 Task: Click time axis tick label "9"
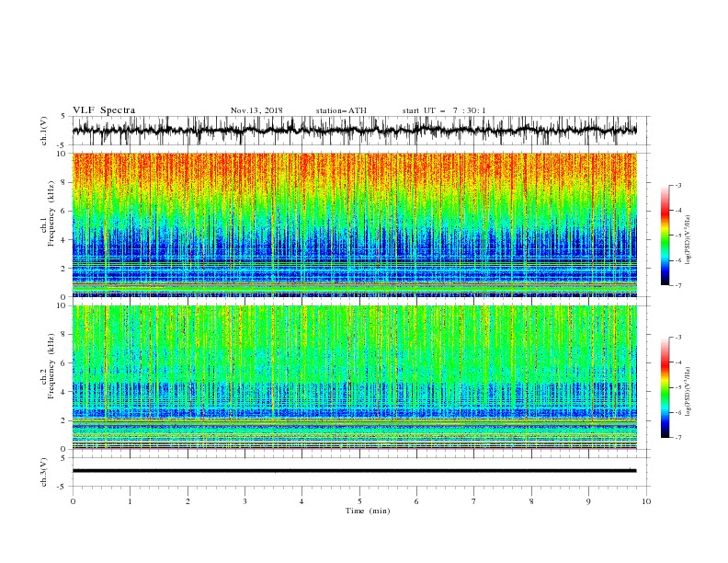click(x=588, y=501)
